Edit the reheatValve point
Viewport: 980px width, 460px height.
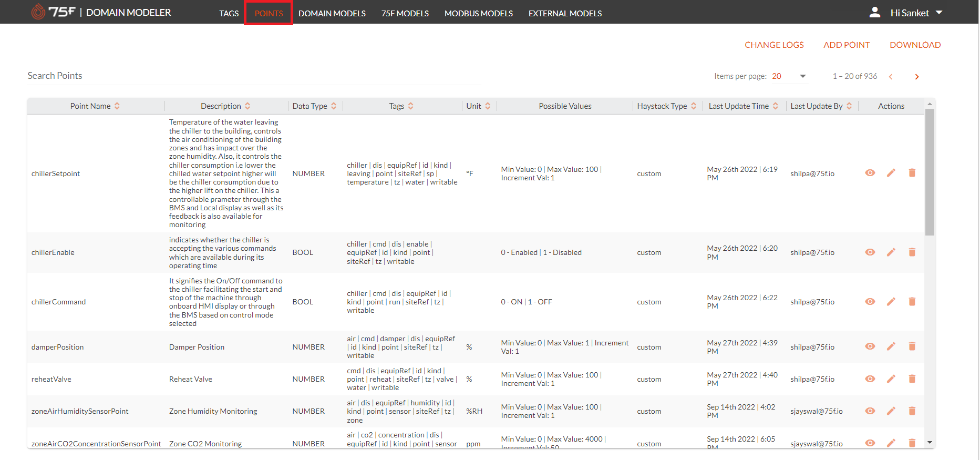pyautogui.click(x=891, y=379)
